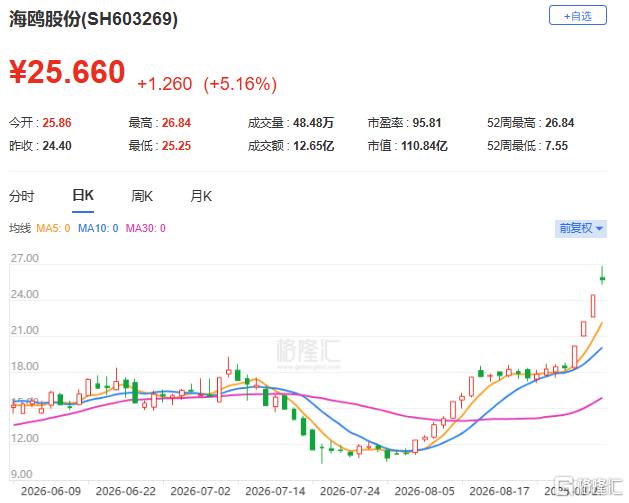This screenshot has width=629, height=503.
Task: Add stock with +自选 button
Action: tap(577, 15)
